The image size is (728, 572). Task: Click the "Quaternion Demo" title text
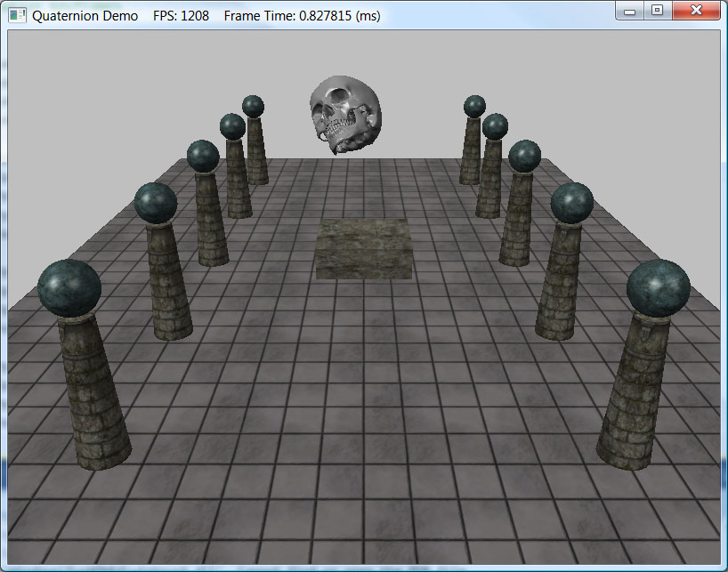tap(85, 16)
